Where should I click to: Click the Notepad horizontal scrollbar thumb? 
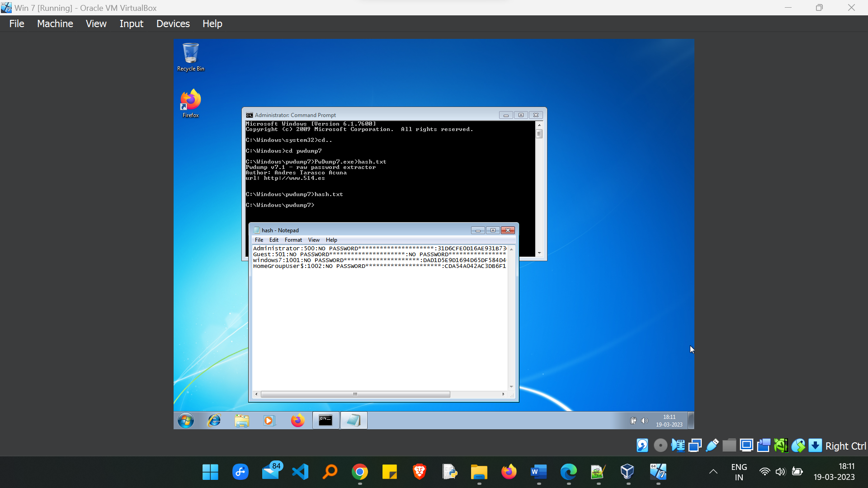tap(355, 394)
